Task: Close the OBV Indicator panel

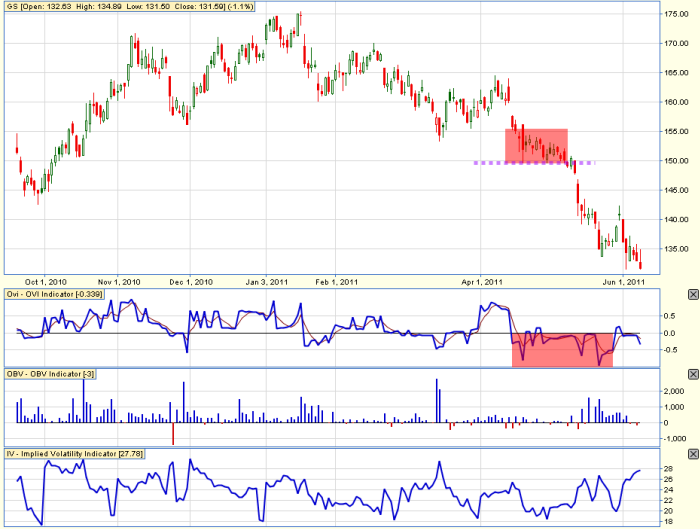Action: tap(693, 374)
